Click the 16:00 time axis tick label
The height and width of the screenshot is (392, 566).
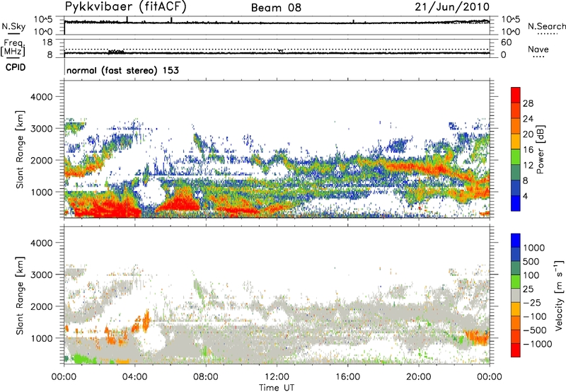tap(347, 377)
